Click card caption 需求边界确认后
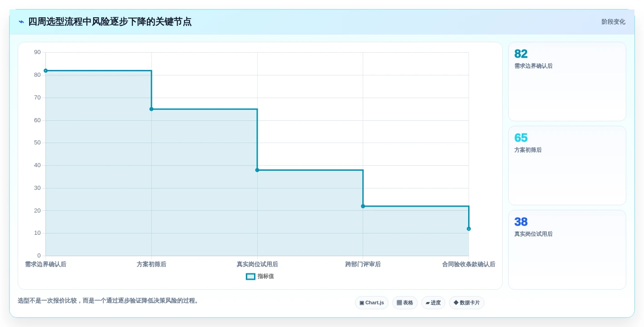Viewport: 644px width, 327px height. tap(534, 66)
